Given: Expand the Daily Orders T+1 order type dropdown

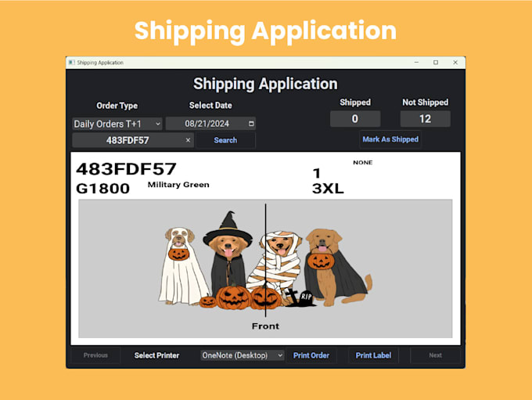Looking at the screenshot, I should pos(117,124).
